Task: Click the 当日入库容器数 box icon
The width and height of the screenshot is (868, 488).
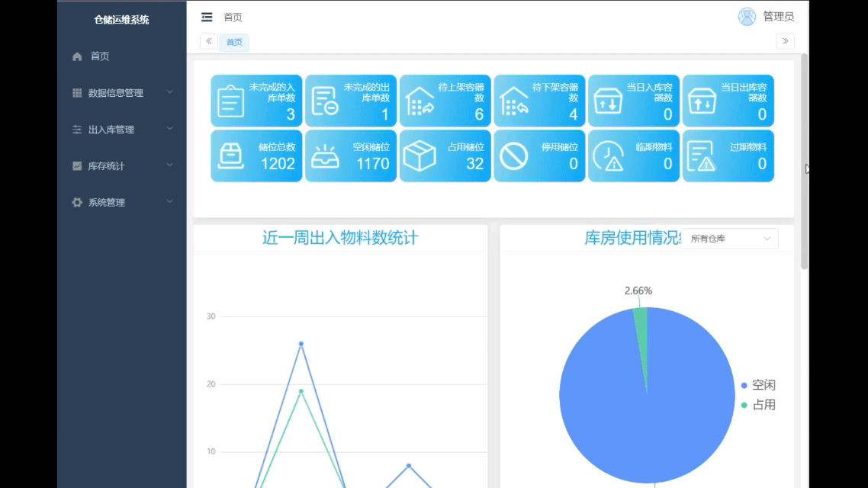Action: pos(608,101)
